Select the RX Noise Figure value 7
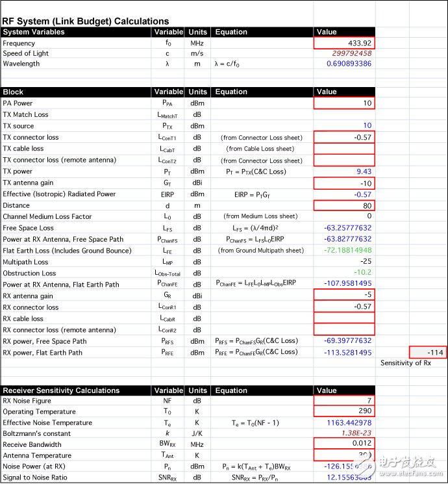 [344, 401]
